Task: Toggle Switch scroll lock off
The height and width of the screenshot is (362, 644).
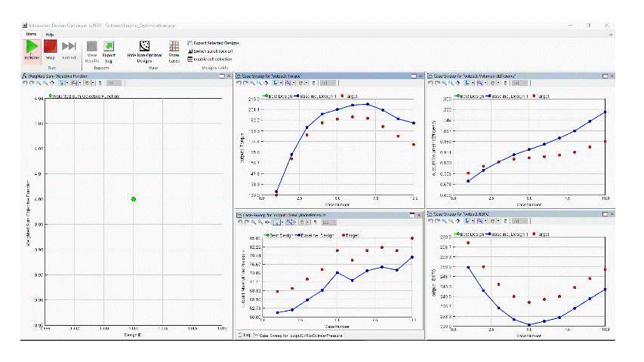Action: point(210,51)
